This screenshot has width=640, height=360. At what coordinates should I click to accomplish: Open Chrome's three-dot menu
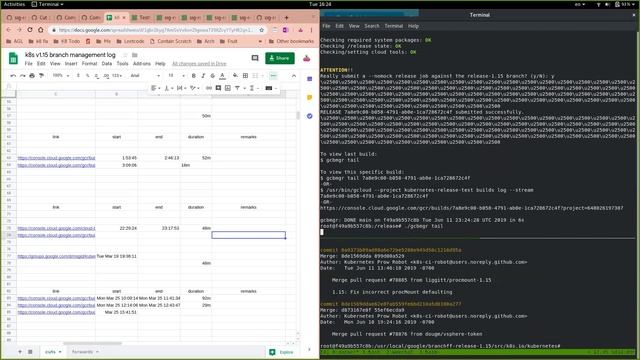tap(311, 30)
